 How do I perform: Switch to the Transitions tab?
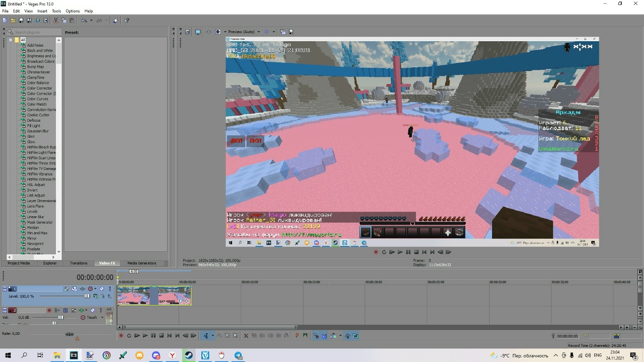point(78,263)
